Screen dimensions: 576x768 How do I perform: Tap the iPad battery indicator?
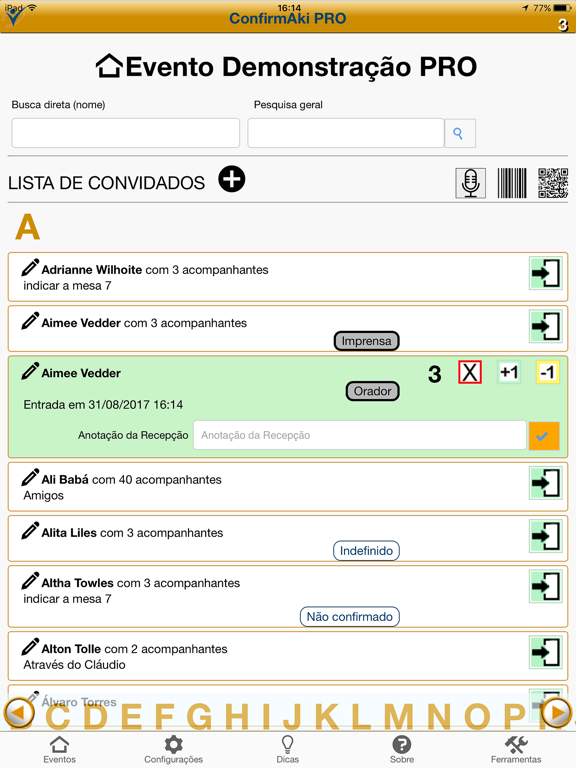click(x=562, y=8)
